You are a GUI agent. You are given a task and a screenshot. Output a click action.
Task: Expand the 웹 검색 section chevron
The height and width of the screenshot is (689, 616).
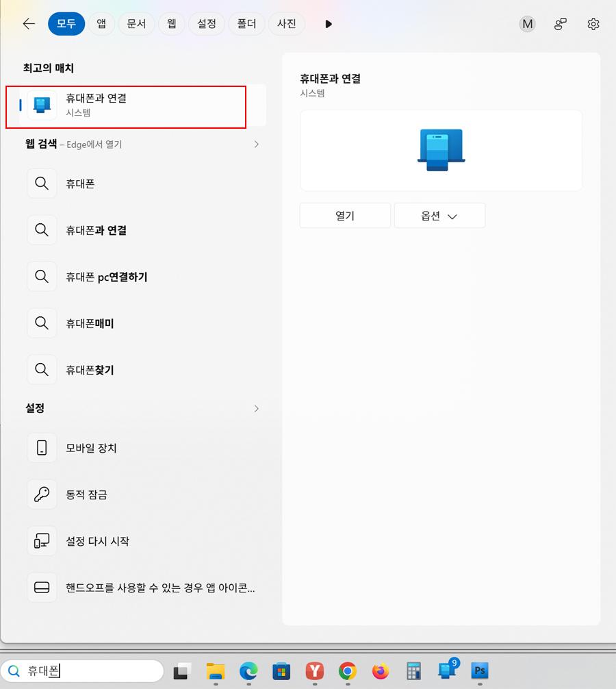257,144
